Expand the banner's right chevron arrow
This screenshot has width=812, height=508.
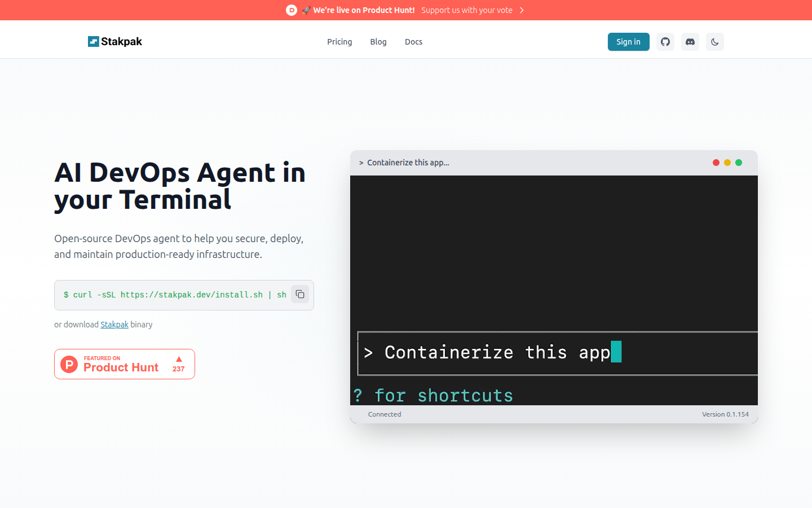coord(522,10)
